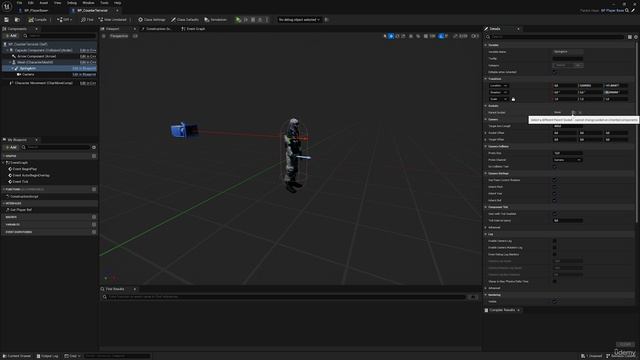Open the Location type dropdown
The height and width of the screenshot is (360, 640).
[498, 86]
